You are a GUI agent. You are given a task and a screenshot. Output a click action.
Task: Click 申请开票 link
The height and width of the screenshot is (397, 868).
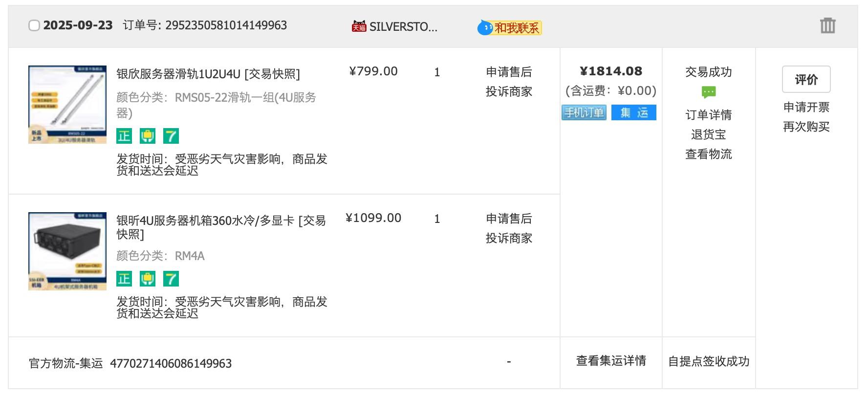806,107
